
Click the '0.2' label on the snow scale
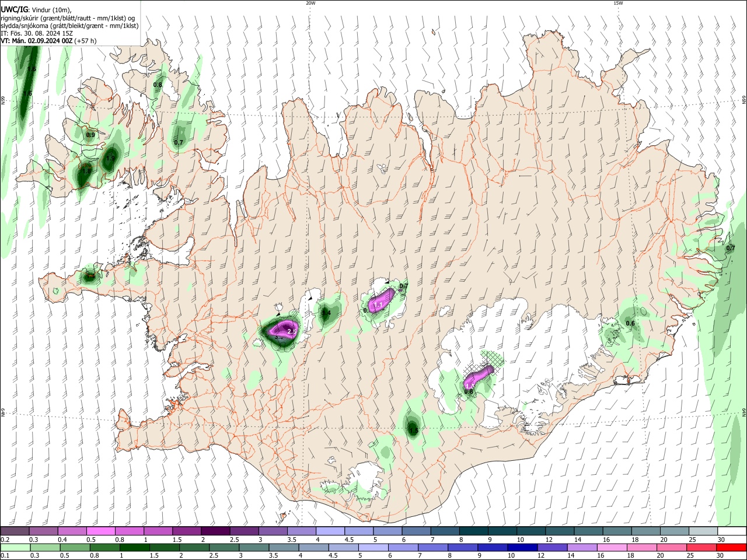click(x=5, y=540)
